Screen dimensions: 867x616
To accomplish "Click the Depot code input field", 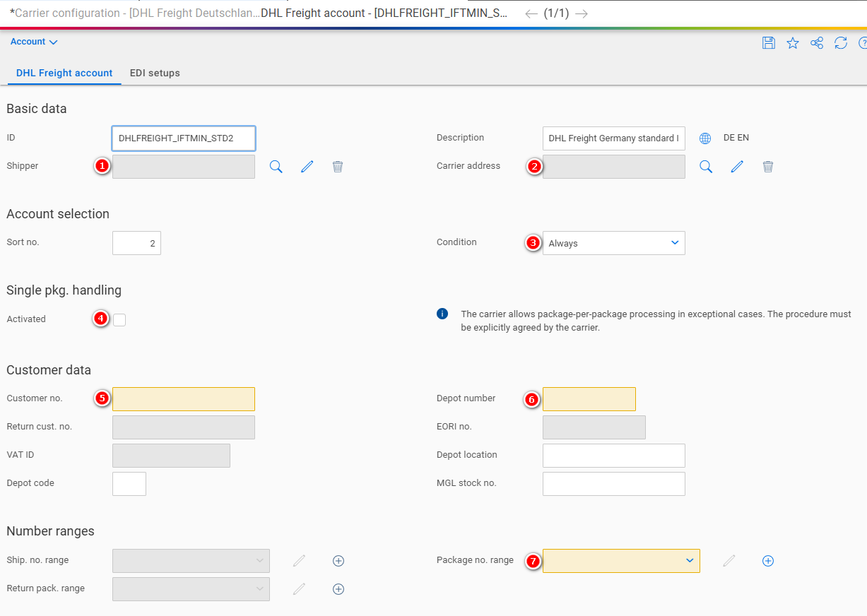I will 129,484.
